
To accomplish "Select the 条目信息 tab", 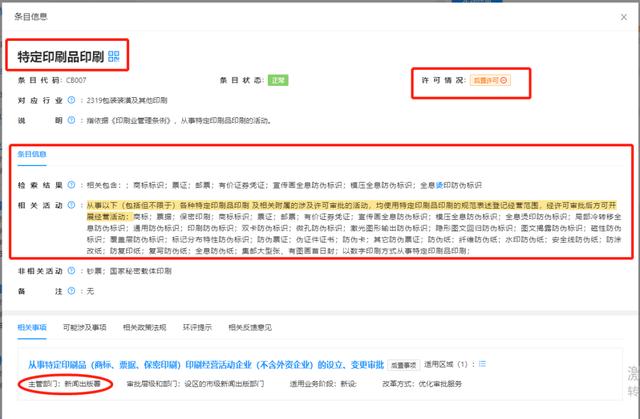I will click(x=32, y=154).
